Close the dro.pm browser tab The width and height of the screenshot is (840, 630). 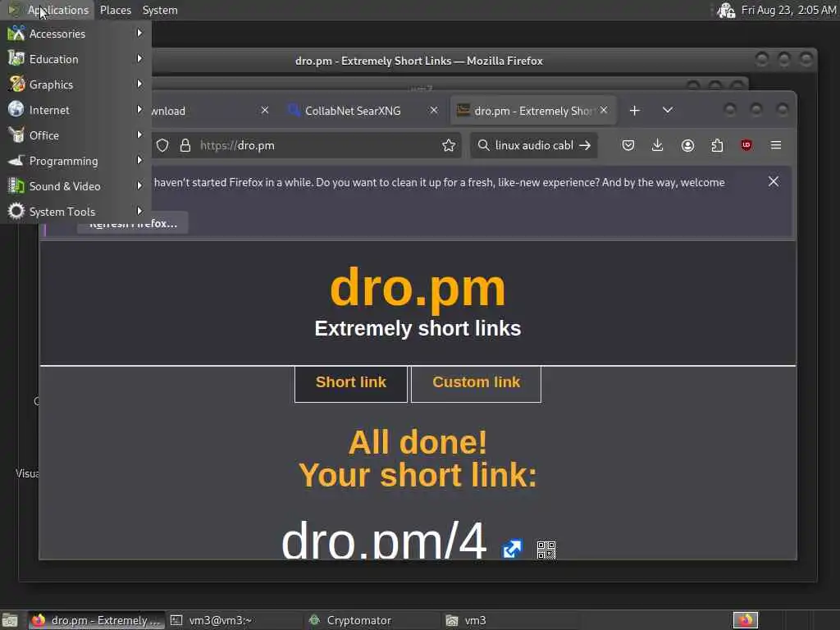point(604,111)
